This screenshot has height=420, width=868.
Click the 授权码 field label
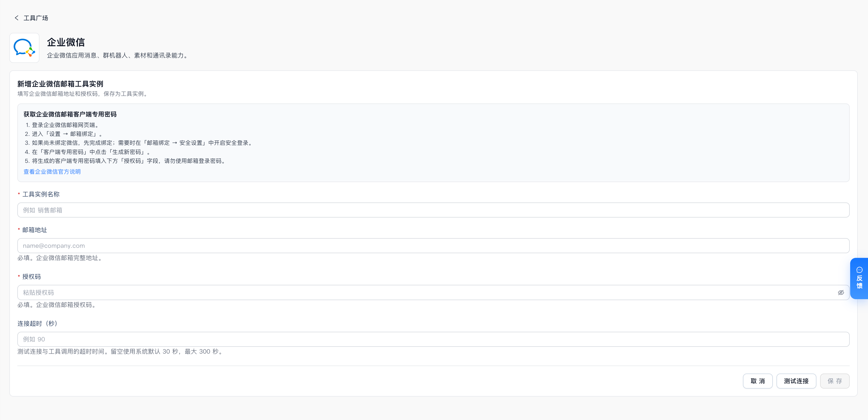click(x=32, y=277)
